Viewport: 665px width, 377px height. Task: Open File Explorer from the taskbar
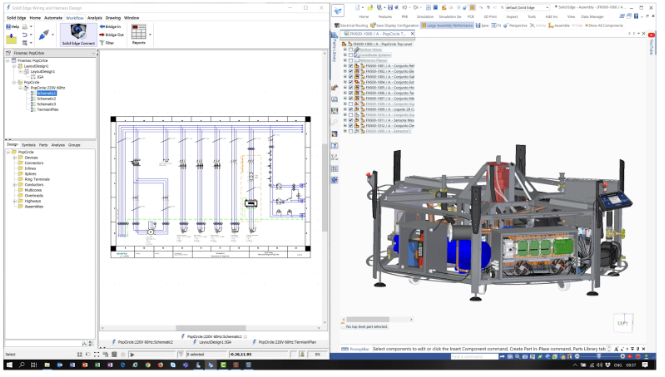tap(47, 365)
